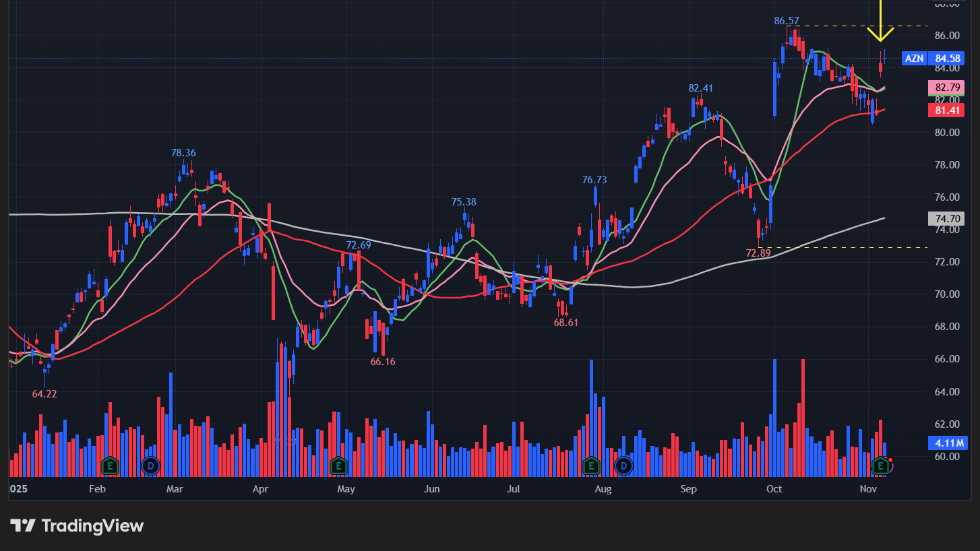The width and height of the screenshot is (980, 551).
Task: Click the 84.58 current price label
Action: pos(947,59)
